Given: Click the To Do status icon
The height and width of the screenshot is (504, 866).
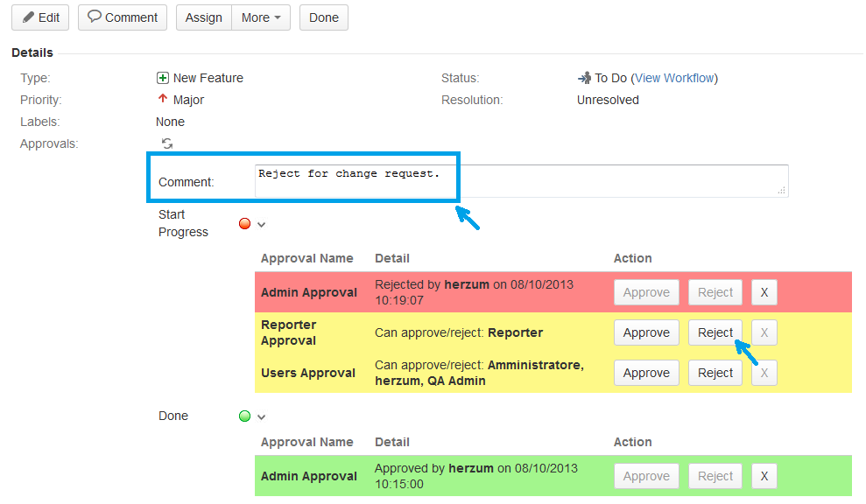Looking at the screenshot, I should (x=584, y=78).
